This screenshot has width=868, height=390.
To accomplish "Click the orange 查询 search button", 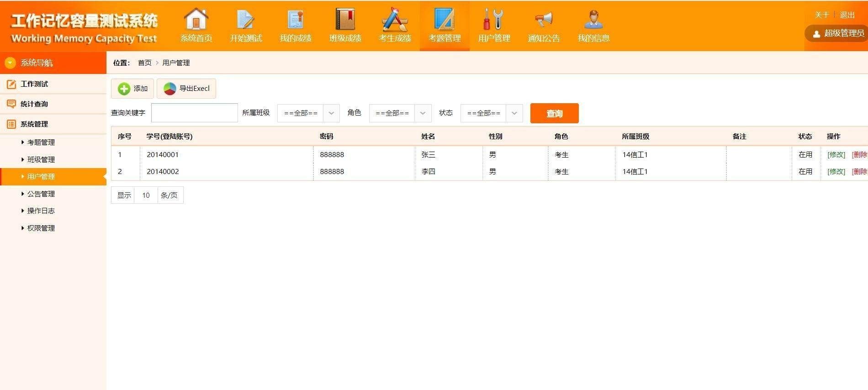I will (x=554, y=113).
